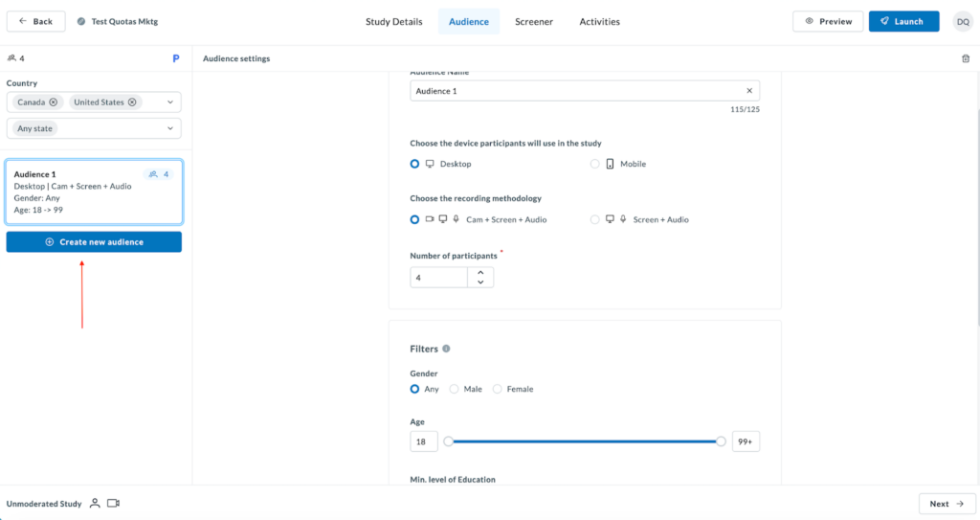Image resolution: width=980 pixels, height=520 pixels.
Task: Click the camera icon beside Unmoderated Study
Action: point(113,504)
